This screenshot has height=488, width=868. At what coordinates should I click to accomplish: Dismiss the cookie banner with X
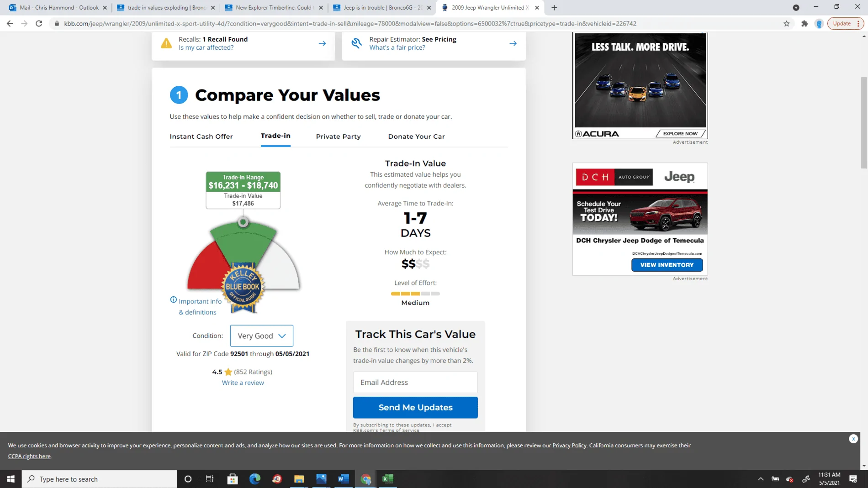(x=853, y=439)
